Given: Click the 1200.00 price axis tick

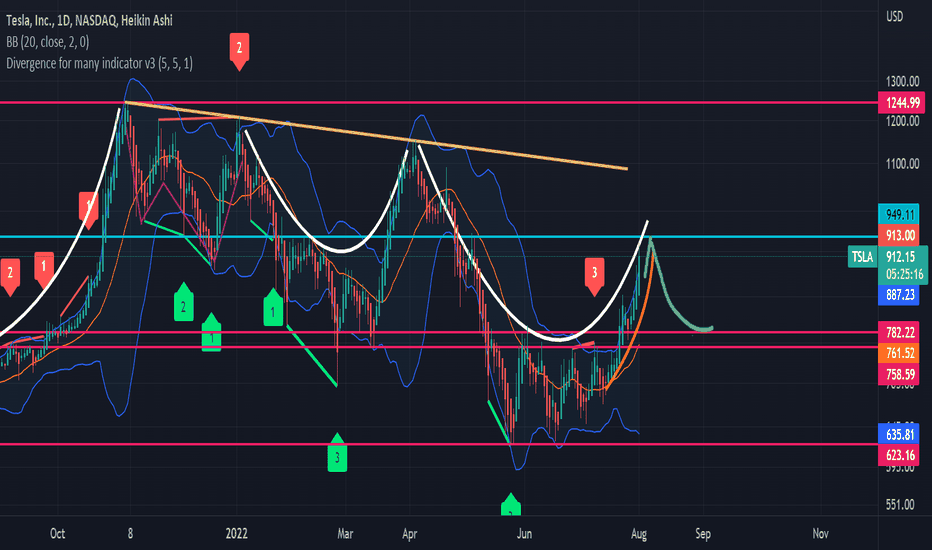Looking at the screenshot, I should pyautogui.click(x=902, y=121).
